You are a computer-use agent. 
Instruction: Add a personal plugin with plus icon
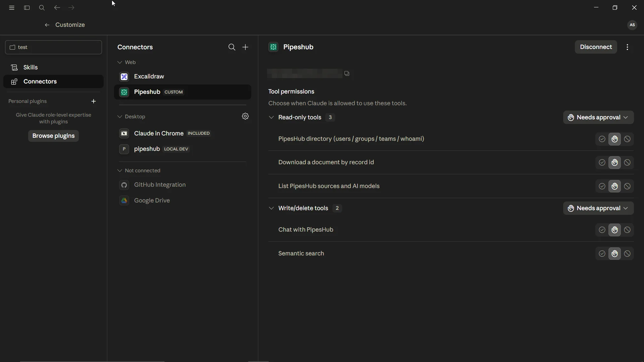94,101
